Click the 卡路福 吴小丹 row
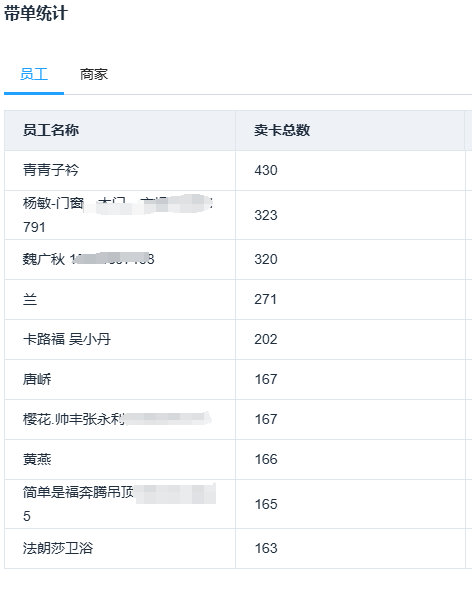This screenshot has width=472, height=594. click(235, 339)
